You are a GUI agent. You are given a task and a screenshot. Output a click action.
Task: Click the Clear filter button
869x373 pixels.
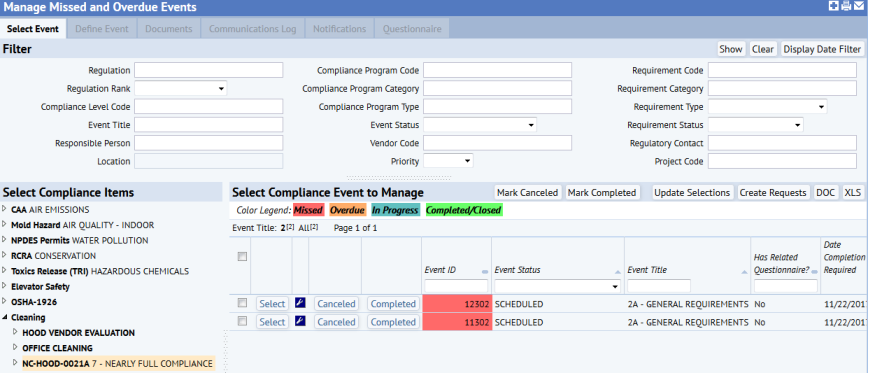click(763, 49)
